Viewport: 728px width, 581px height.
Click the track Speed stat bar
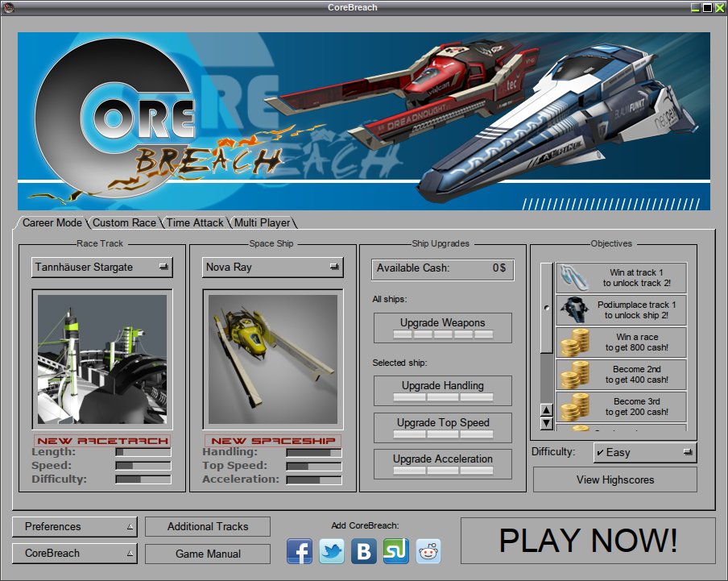pyautogui.click(x=143, y=466)
